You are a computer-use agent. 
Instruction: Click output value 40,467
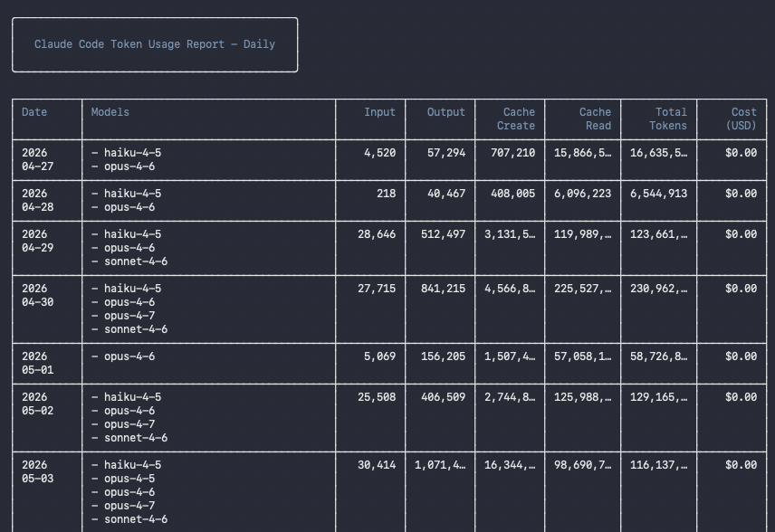(446, 194)
